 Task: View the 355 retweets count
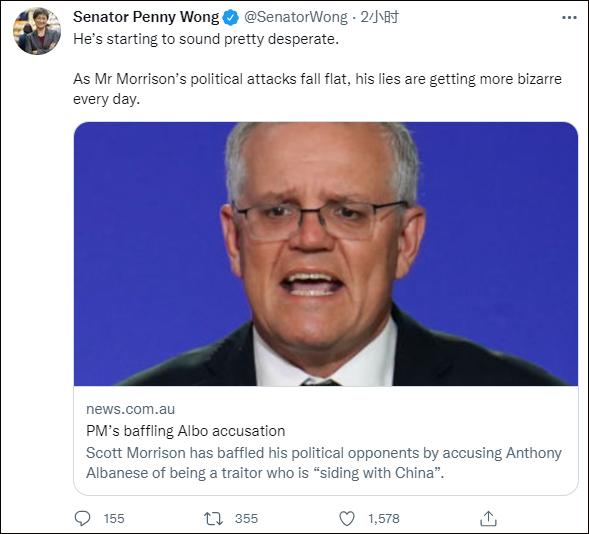click(x=246, y=519)
